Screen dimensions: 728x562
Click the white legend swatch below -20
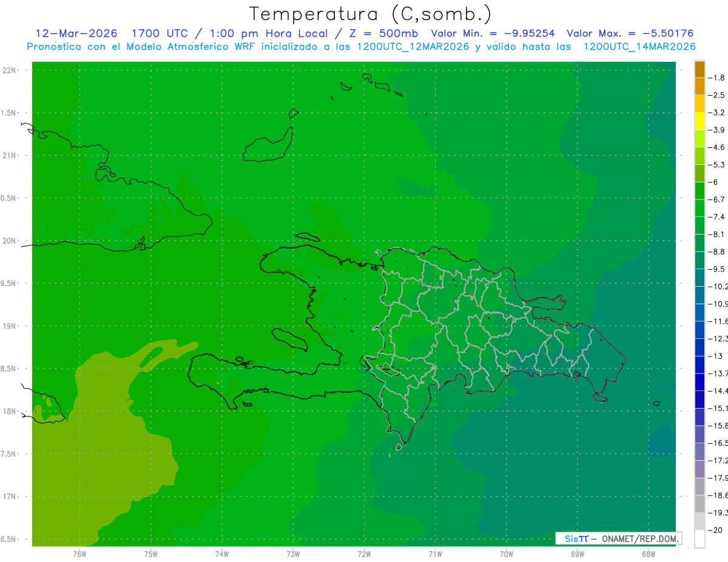(x=699, y=539)
